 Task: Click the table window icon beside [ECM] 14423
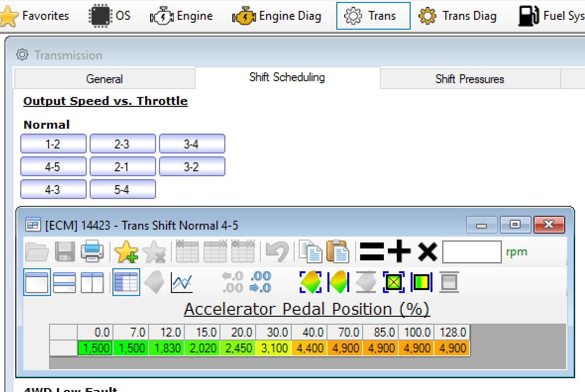33,225
